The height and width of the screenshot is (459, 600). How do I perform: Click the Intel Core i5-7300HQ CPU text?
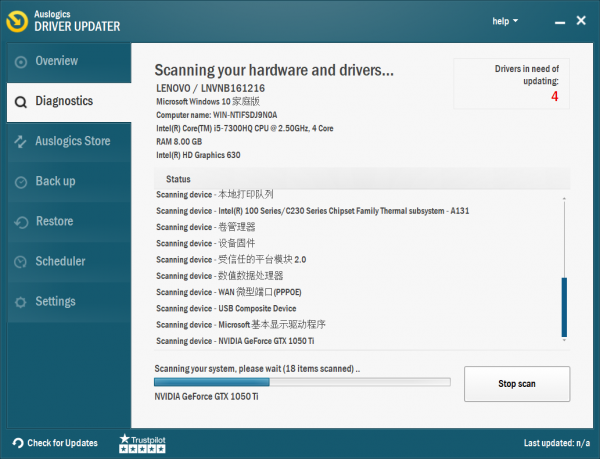click(245, 129)
